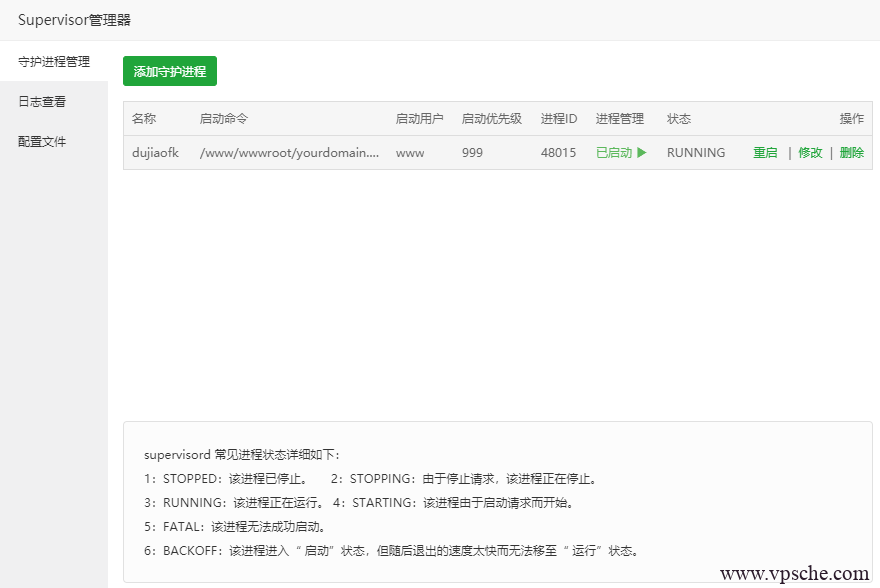Click the BACKOFF status description line

pyautogui.click(x=391, y=550)
